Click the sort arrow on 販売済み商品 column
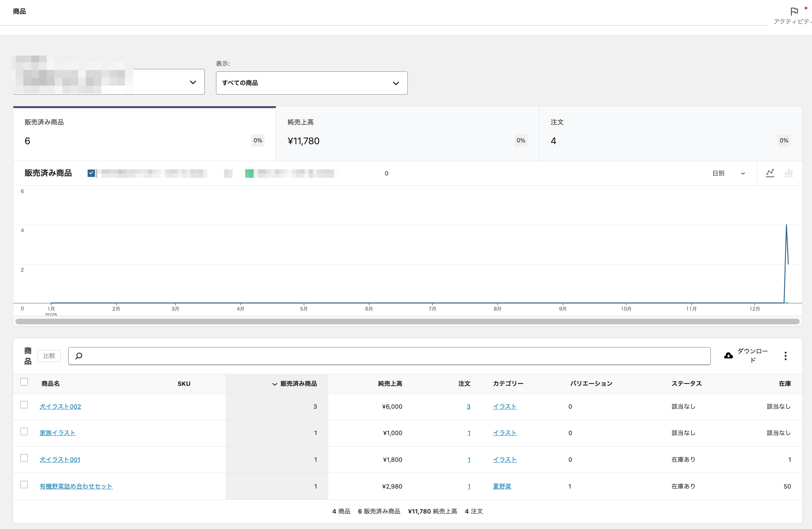Image resolution: width=812 pixels, height=529 pixels. [274, 384]
